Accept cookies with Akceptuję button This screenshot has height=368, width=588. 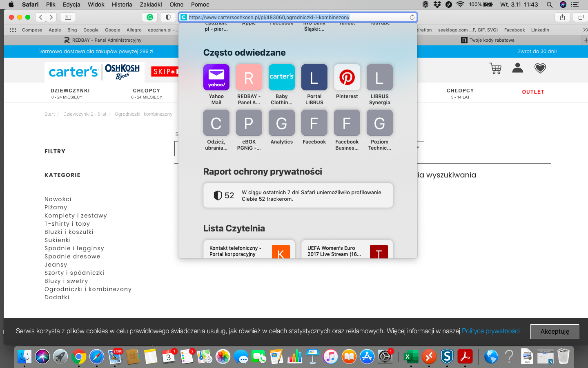click(555, 332)
